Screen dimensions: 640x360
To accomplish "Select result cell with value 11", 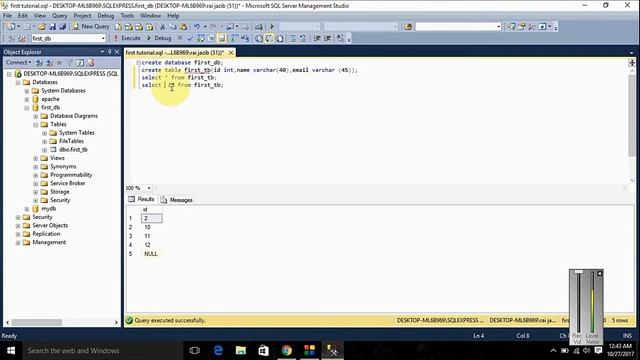I will click(151, 236).
